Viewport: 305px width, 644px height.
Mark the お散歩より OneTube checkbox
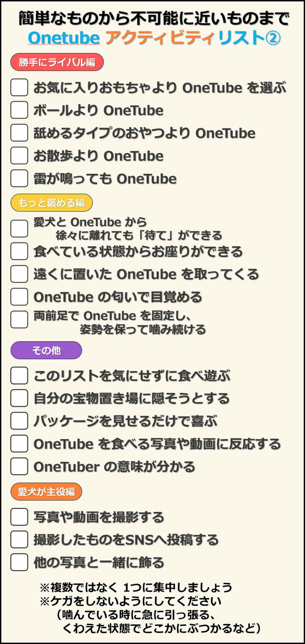click(19, 155)
